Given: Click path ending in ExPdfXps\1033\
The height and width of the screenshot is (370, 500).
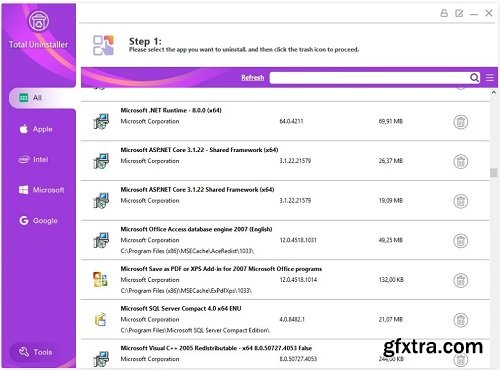Looking at the screenshot, I should pyautogui.click(x=186, y=291).
